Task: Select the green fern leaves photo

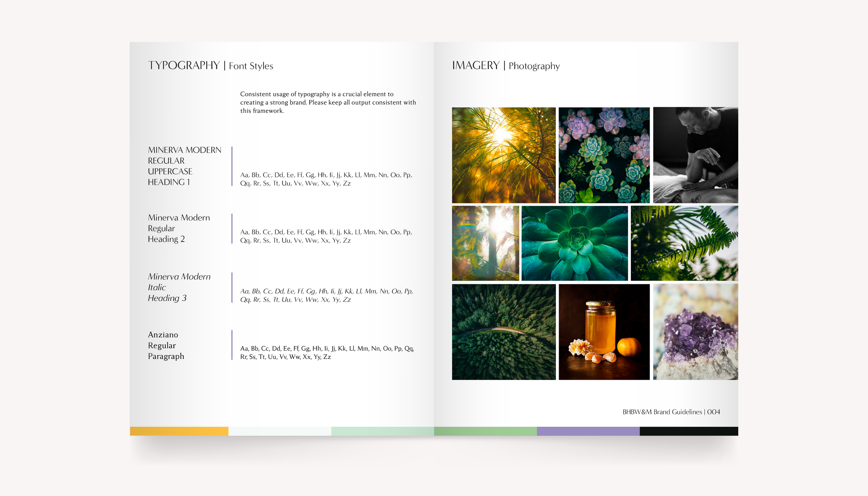Action: (x=684, y=243)
